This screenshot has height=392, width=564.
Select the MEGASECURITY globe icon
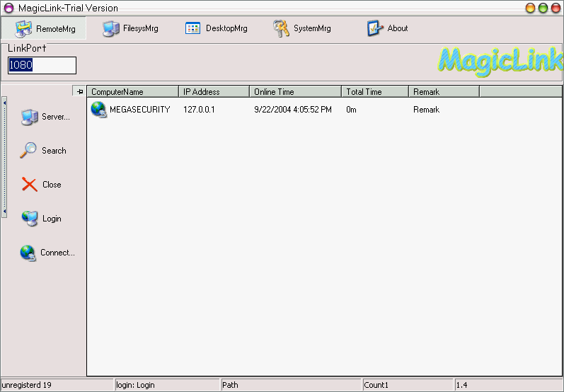tap(98, 109)
